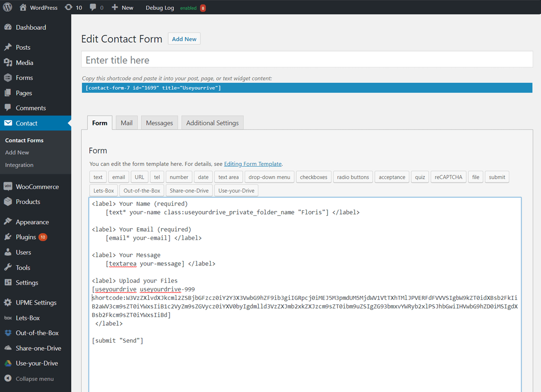Insert a text area tag
541x392 pixels.
(228, 177)
